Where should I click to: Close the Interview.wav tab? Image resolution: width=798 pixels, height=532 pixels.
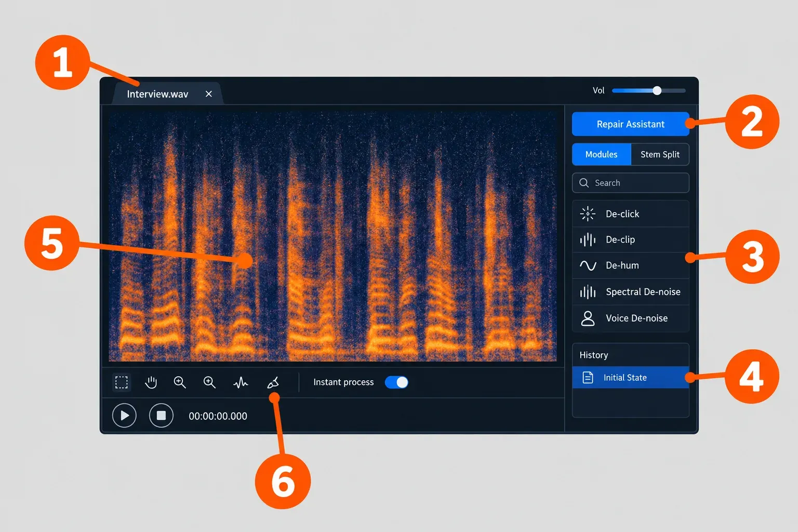click(209, 94)
